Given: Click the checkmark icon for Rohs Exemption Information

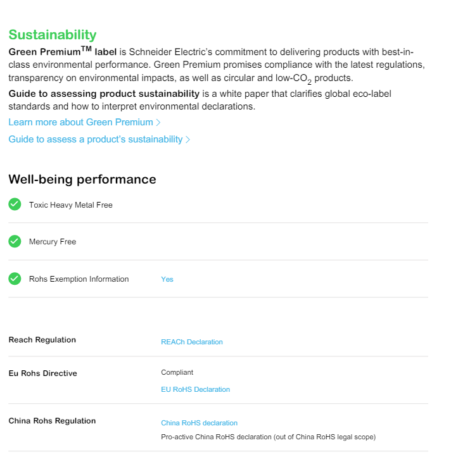Looking at the screenshot, I should (15, 279).
